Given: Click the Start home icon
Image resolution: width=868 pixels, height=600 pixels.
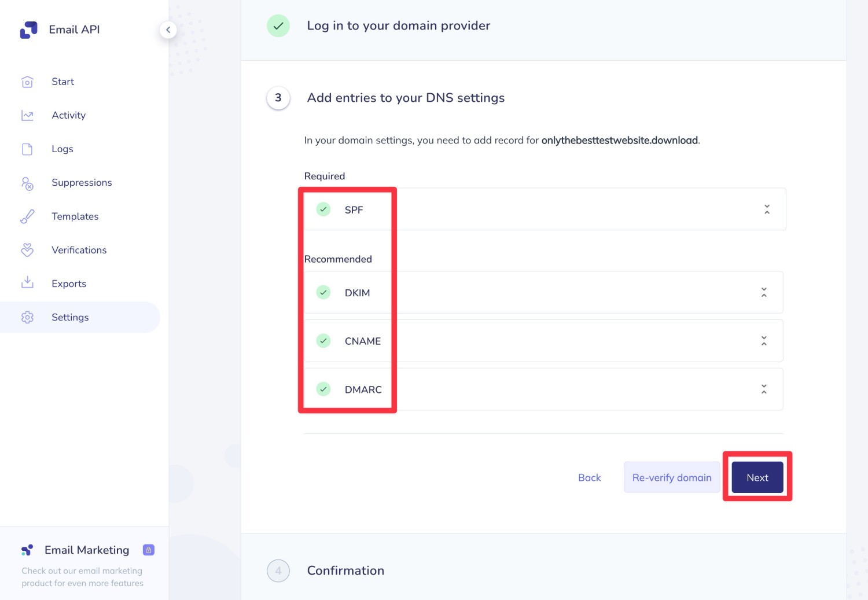Looking at the screenshot, I should (27, 82).
